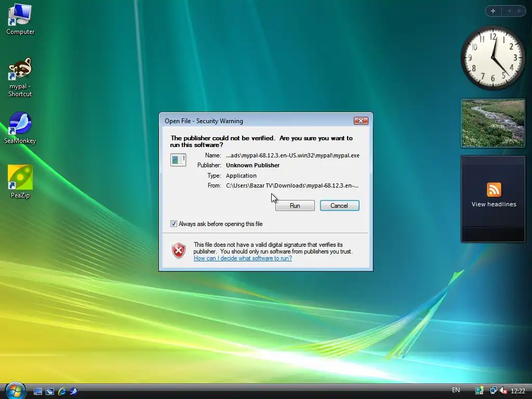Click the Open File - Security Warning title
Screen dimensions: 532x399
[x=204, y=121]
